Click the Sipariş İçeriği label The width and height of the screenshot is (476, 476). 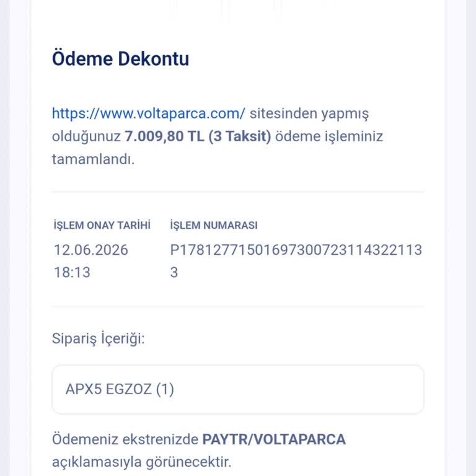[x=98, y=338]
